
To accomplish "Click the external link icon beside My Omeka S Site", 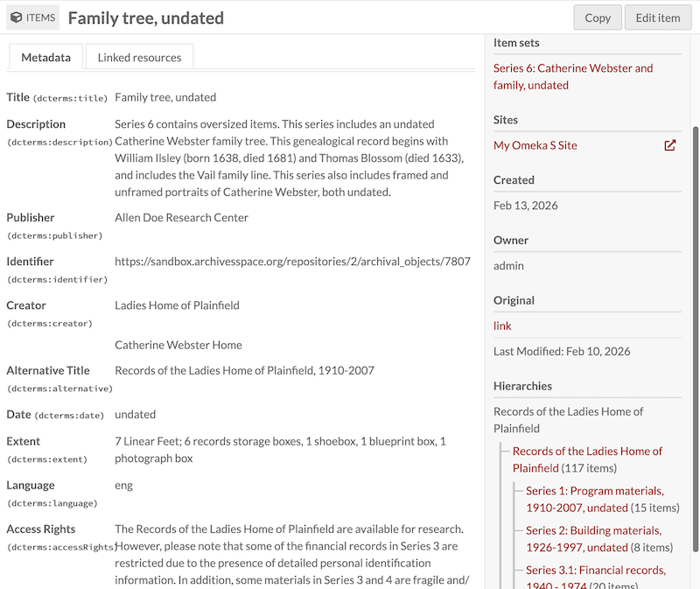I will (x=670, y=144).
